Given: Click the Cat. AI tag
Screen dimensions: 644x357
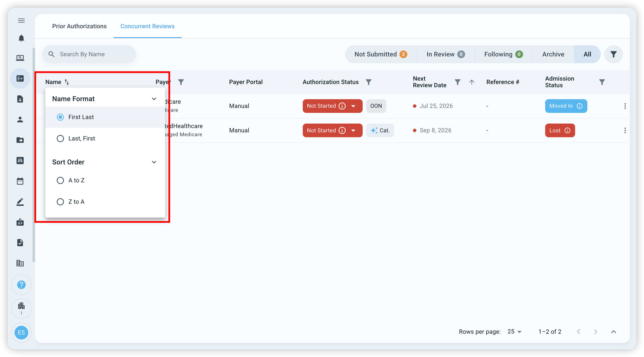Looking at the screenshot, I should tap(380, 130).
